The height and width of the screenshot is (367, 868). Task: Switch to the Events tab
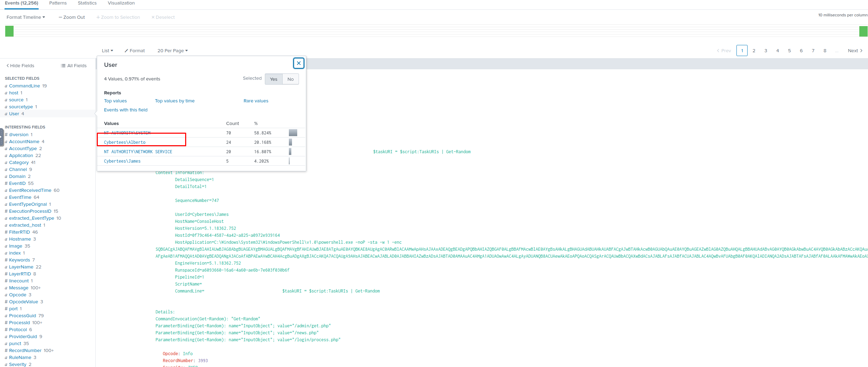click(x=22, y=3)
